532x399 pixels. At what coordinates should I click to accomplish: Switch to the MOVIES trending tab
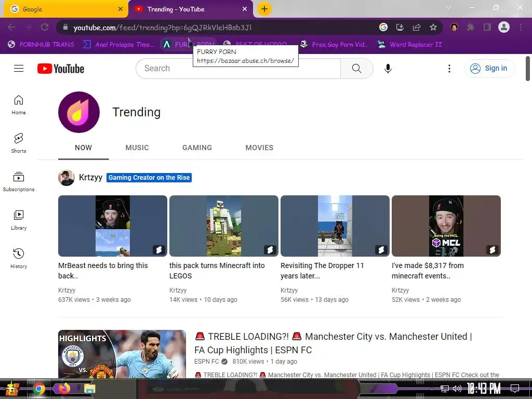259,148
